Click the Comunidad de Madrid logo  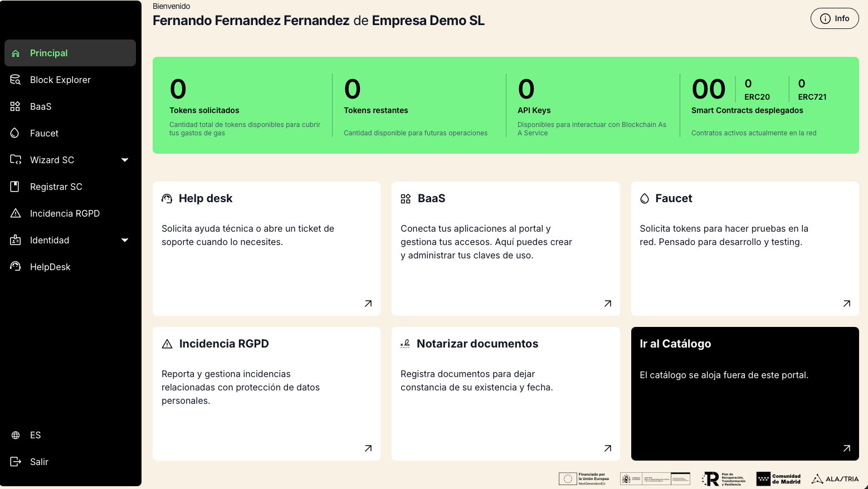(778, 479)
